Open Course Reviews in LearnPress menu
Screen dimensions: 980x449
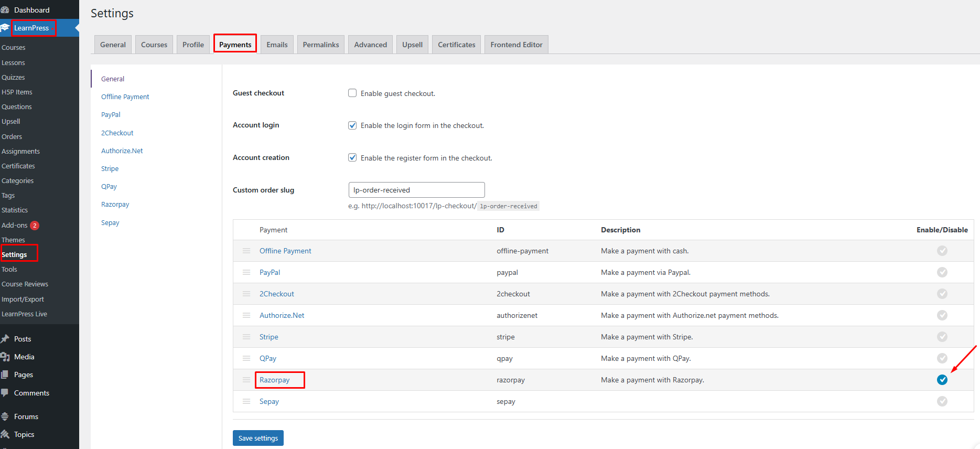tap(25, 284)
